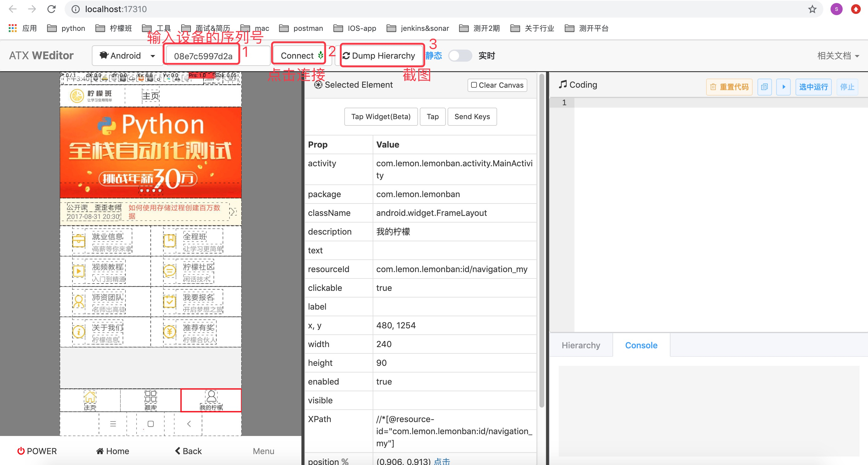
Task: Click browser reload page icon
Action: pos(51,9)
